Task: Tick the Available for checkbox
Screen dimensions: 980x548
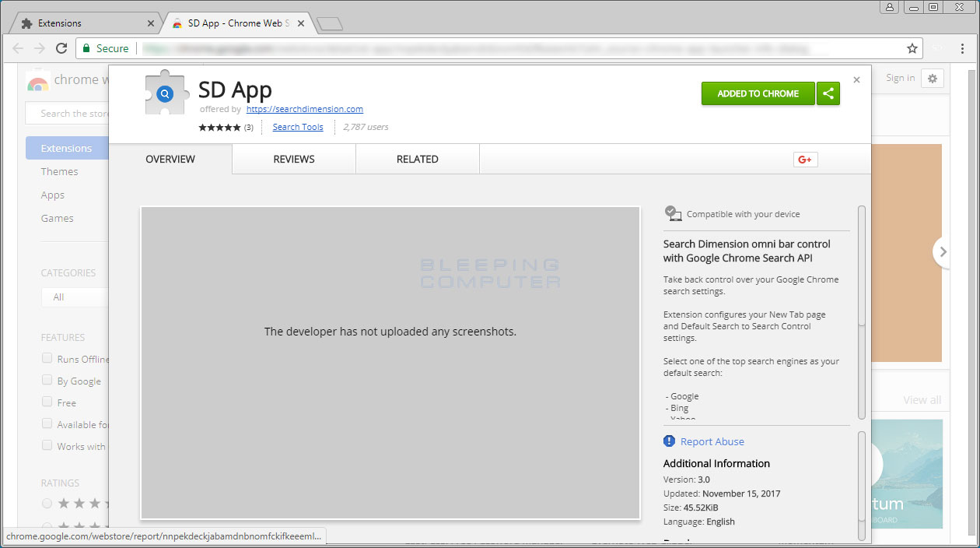Action: click(47, 424)
